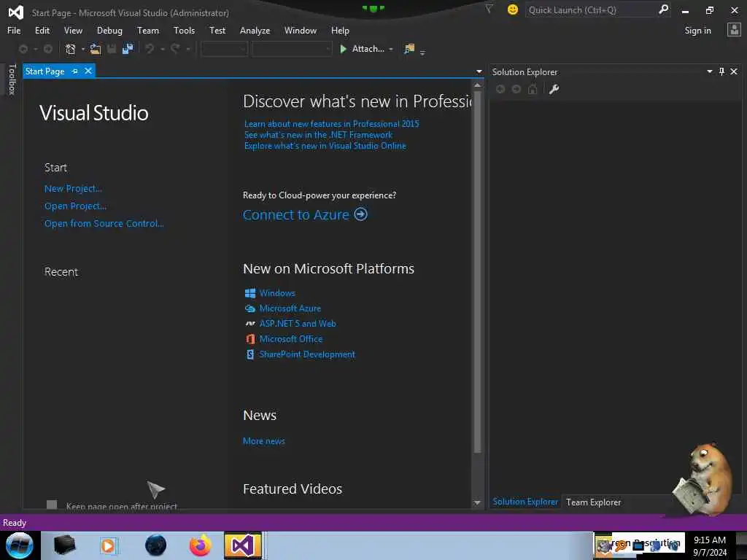Screen dimensions: 747x560
Task: Click the Visual Studio logo in title bar
Action: [x=15, y=12]
